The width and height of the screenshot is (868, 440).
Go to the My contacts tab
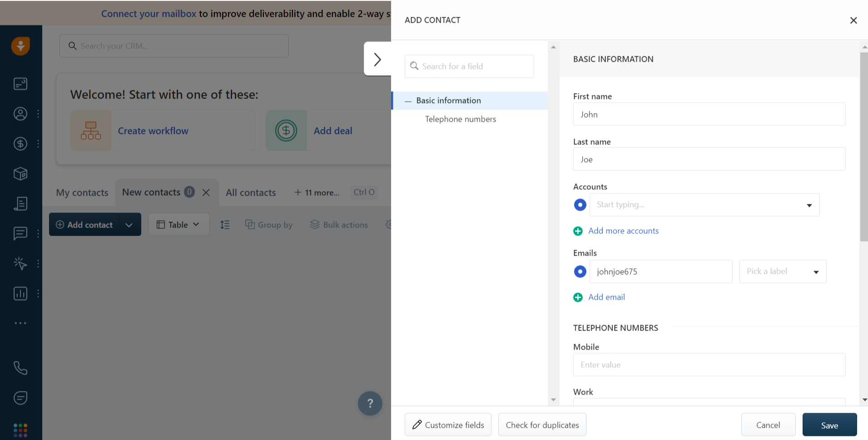82,192
